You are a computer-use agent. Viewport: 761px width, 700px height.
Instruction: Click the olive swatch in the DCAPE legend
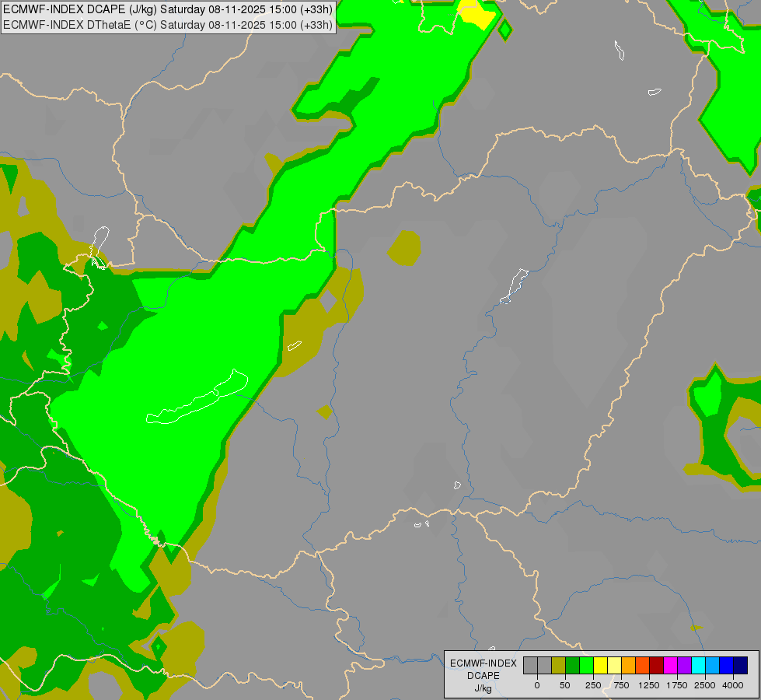(558, 666)
